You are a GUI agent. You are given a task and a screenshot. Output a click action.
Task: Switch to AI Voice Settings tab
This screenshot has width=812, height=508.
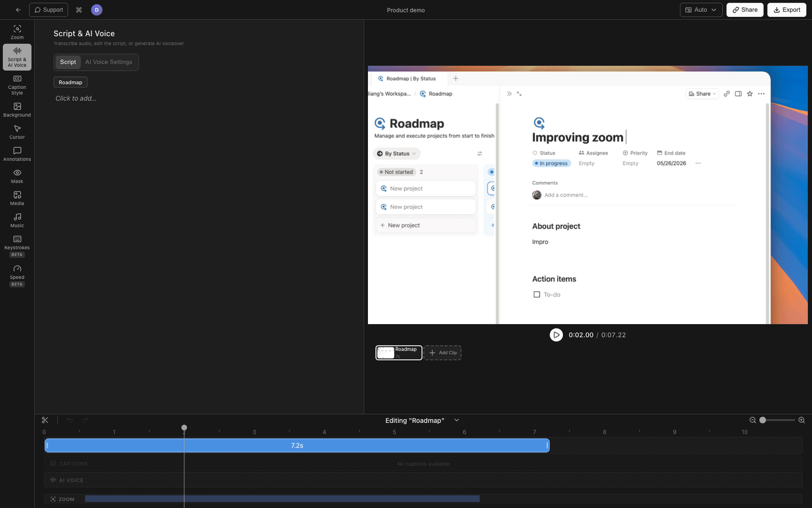pyautogui.click(x=109, y=62)
